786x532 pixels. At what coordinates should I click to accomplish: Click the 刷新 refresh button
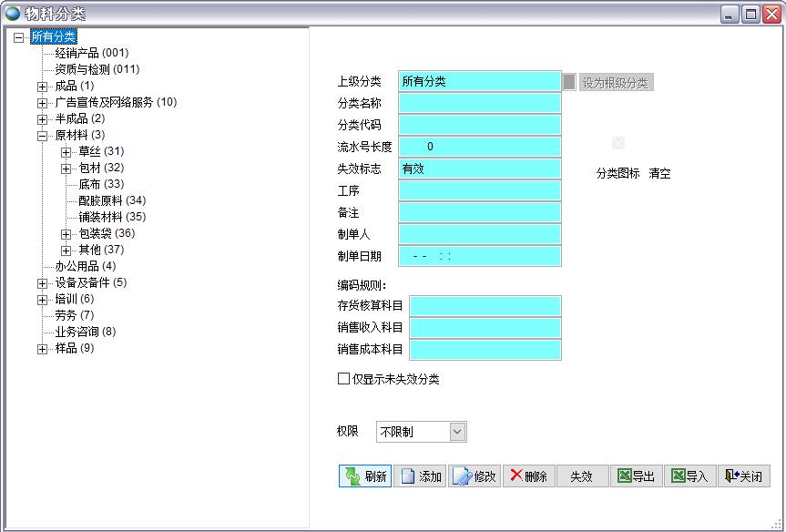365,476
